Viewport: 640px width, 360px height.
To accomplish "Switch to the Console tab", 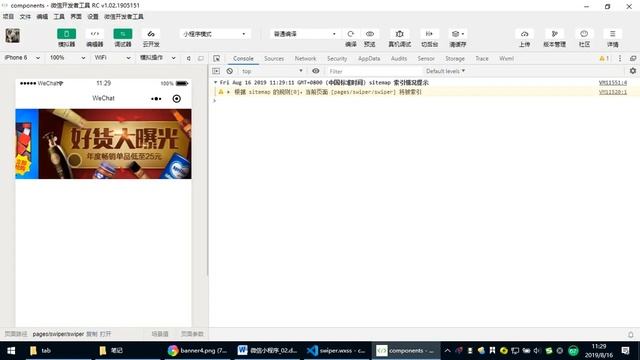I will 243,59.
